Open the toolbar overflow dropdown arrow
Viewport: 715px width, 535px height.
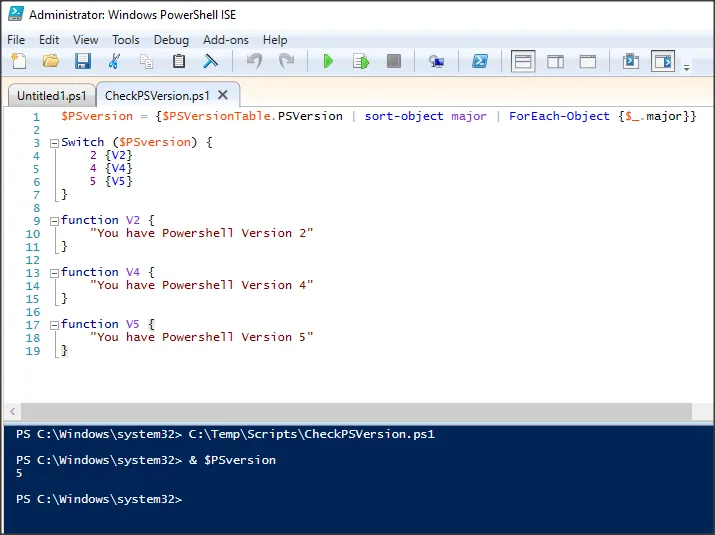click(x=686, y=68)
